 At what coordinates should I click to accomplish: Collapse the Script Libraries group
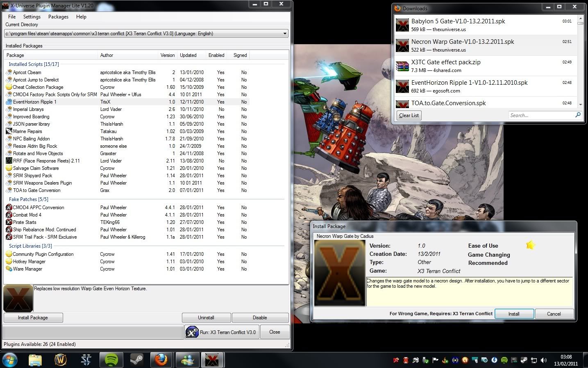pos(30,246)
